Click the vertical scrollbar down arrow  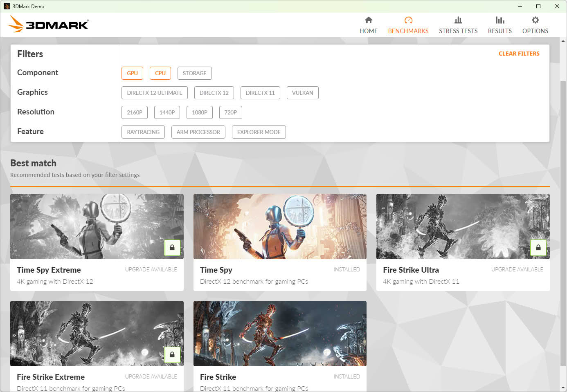coord(563,388)
